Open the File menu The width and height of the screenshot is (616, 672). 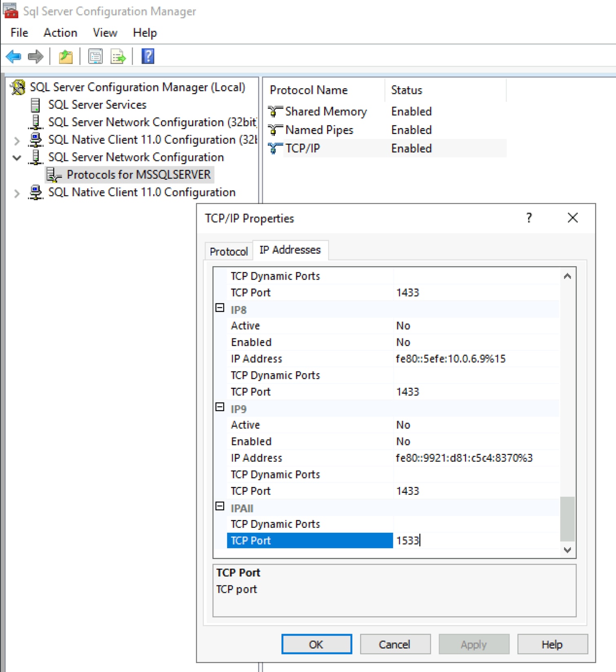19,33
